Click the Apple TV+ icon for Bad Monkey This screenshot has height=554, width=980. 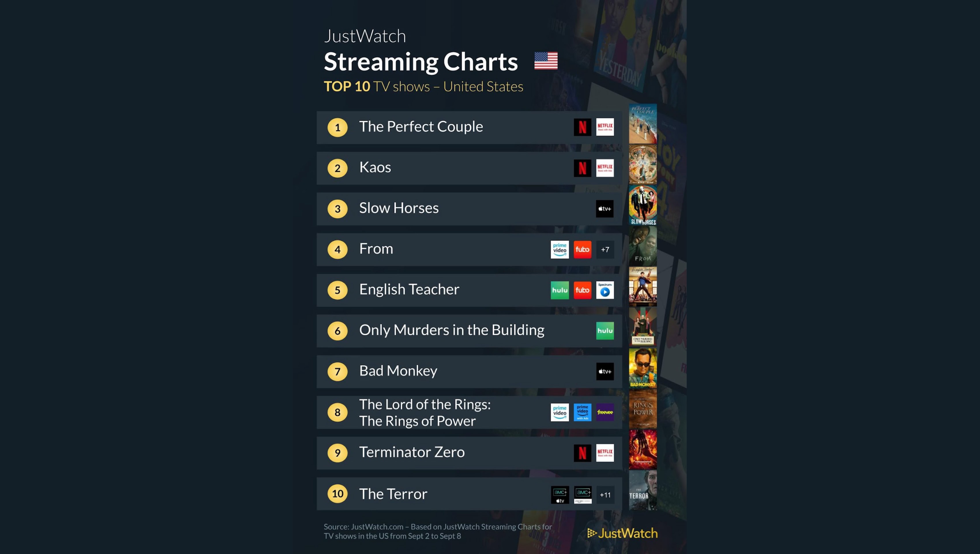coord(604,371)
